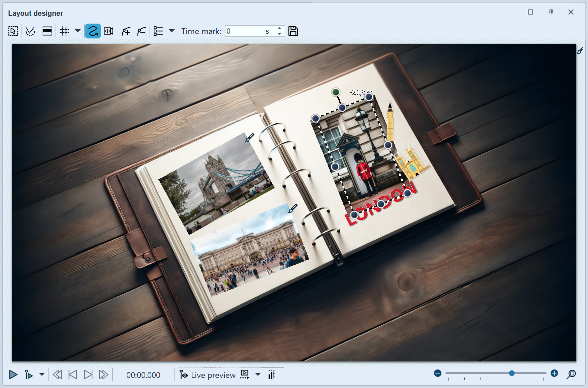The image size is (588, 388).
Task: Remove a point from the curve
Action: coord(141,31)
